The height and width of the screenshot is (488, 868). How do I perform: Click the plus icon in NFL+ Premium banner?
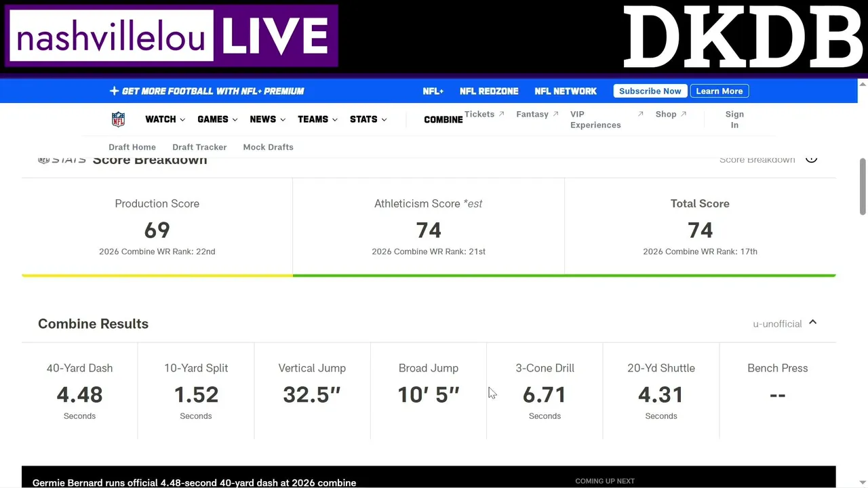pos(114,91)
